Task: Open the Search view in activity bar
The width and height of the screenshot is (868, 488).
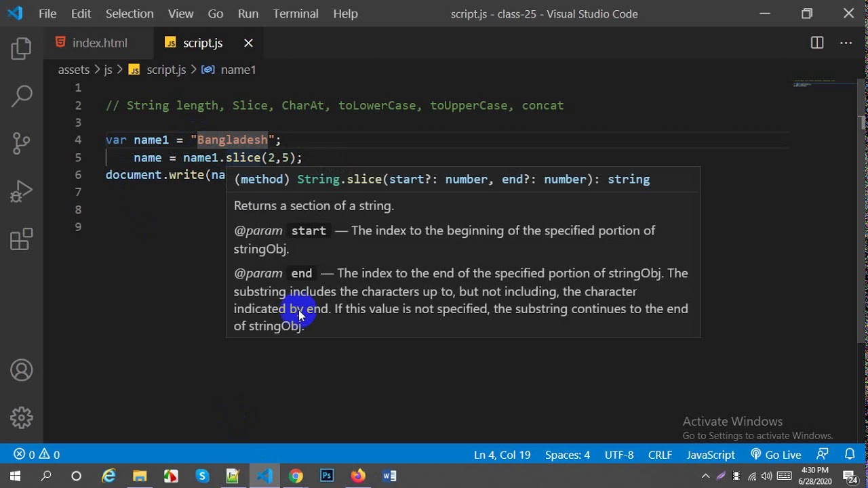Action: coord(22,96)
